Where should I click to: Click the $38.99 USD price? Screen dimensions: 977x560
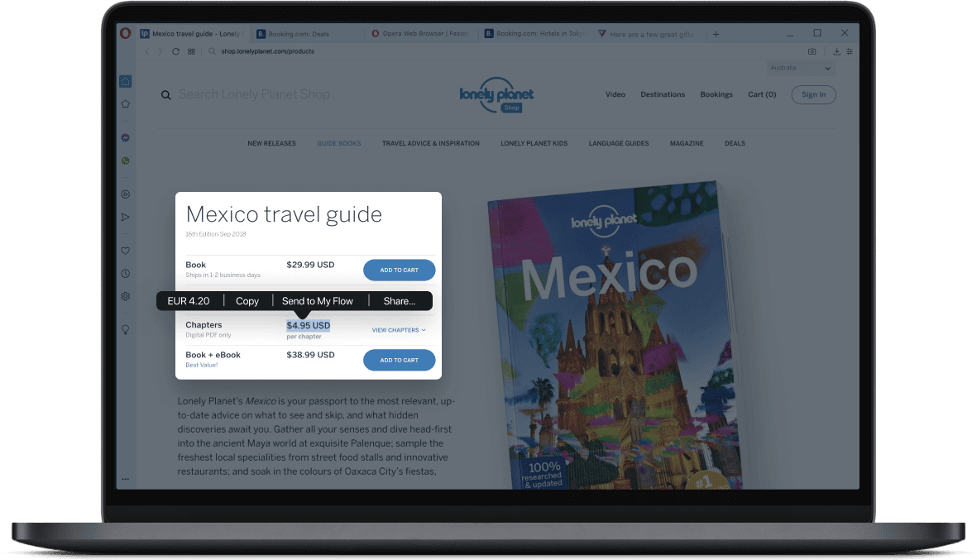coord(310,355)
